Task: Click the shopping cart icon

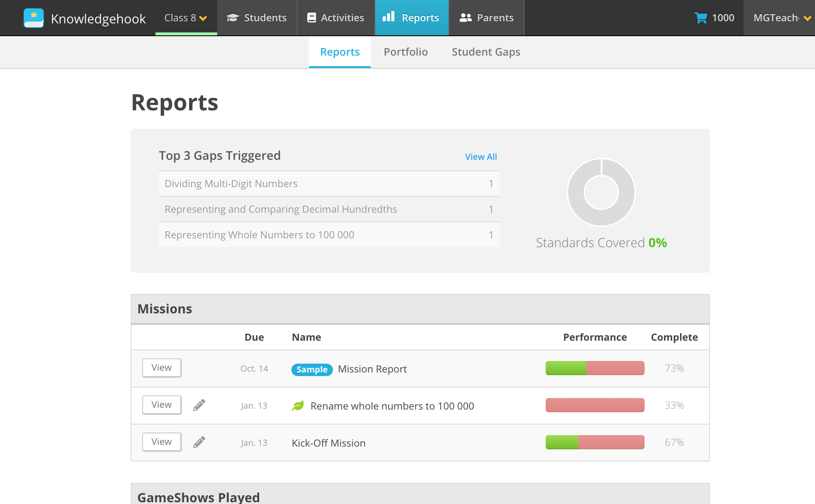Action: pos(701,18)
